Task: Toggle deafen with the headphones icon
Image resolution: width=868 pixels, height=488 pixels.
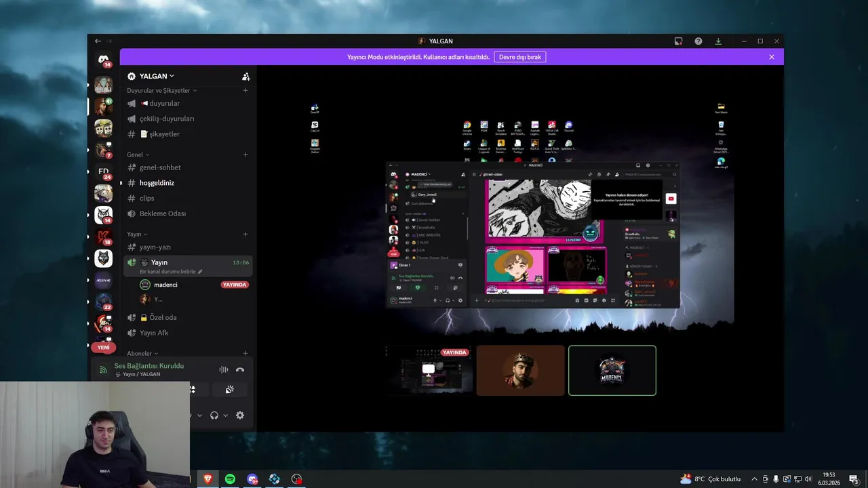Action: point(214,415)
